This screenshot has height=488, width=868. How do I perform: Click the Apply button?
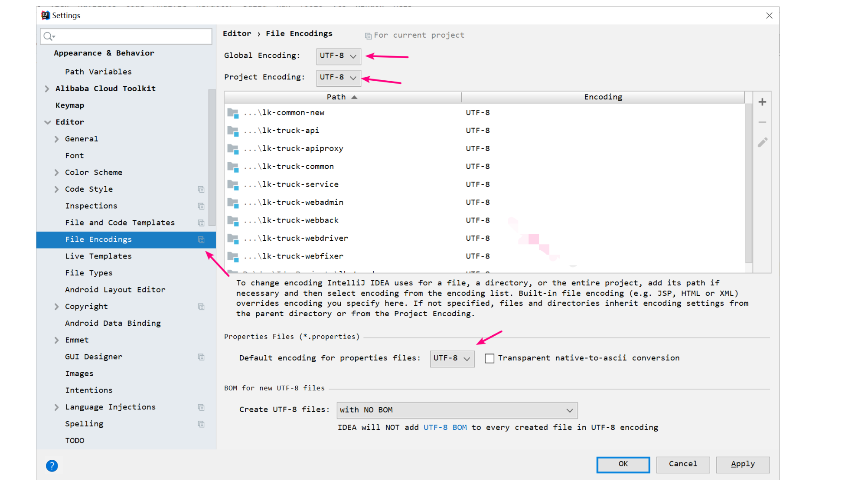[x=741, y=464]
